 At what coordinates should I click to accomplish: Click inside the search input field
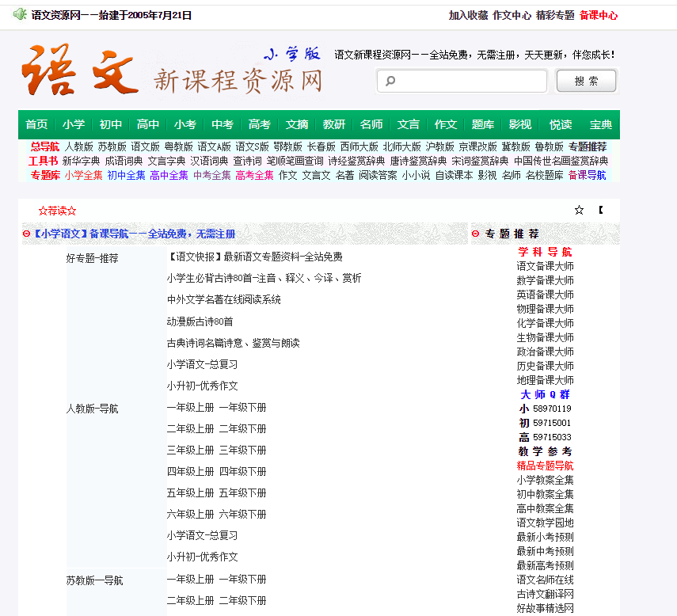point(459,80)
